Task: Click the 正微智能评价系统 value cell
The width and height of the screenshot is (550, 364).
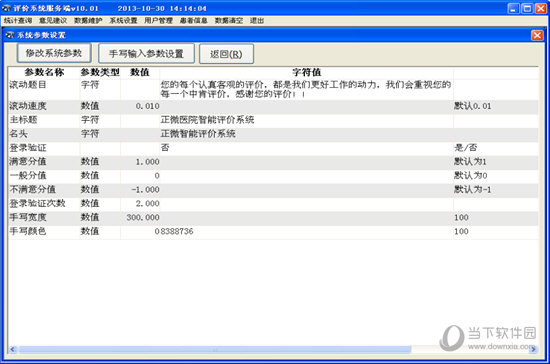Action: click(198, 134)
